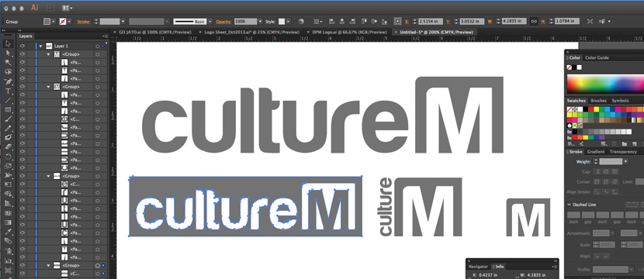
Task: Click the transform reference point grid
Action: (x=397, y=22)
